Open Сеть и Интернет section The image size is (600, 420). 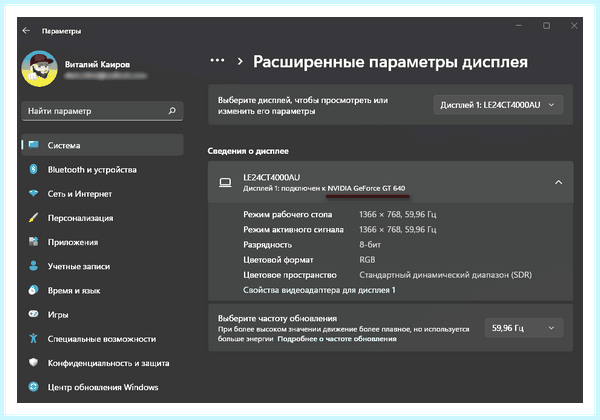click(80, 194)
